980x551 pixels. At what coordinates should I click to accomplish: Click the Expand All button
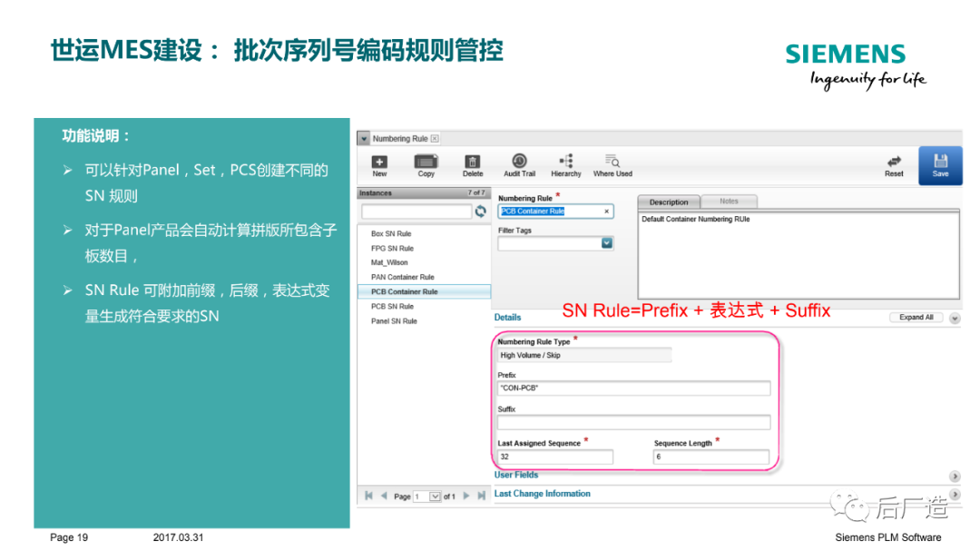pos(915,317)
